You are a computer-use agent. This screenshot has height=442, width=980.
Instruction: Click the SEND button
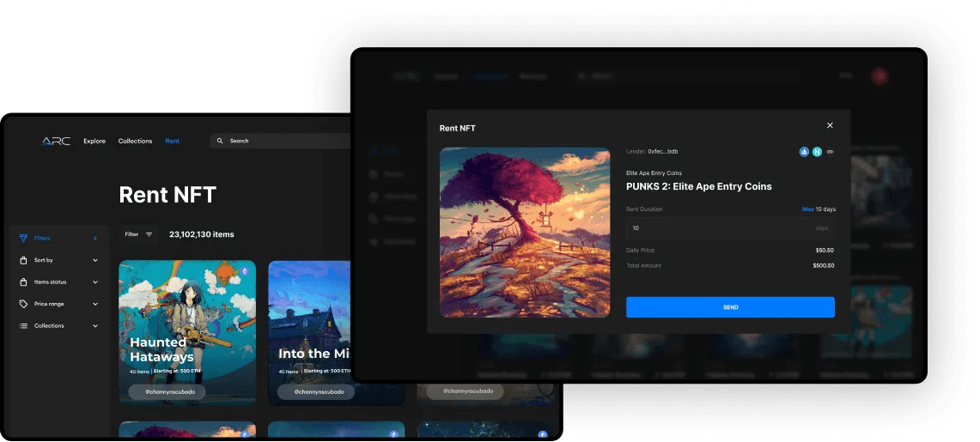[730, 307]
